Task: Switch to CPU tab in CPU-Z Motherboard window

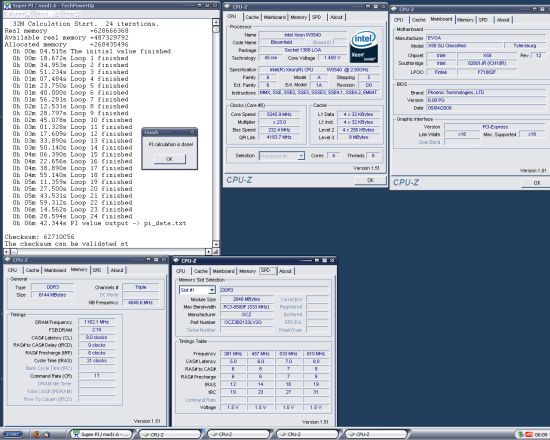Action: pos(399,20)
